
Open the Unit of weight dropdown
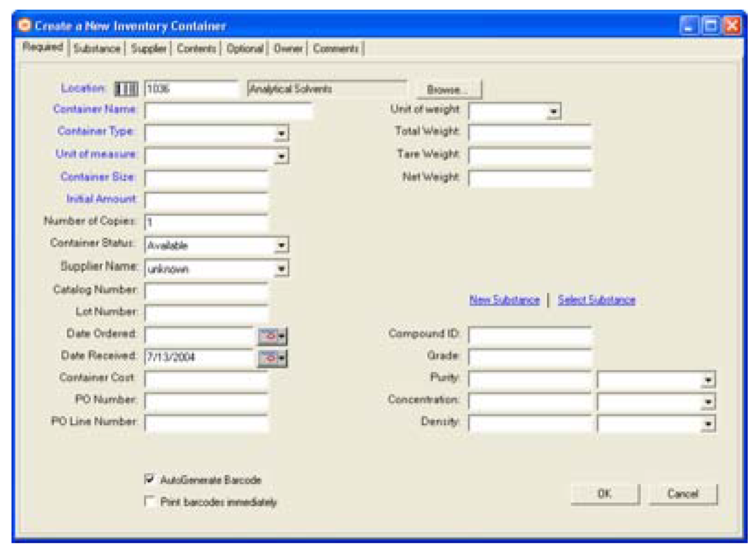point(553,111)
